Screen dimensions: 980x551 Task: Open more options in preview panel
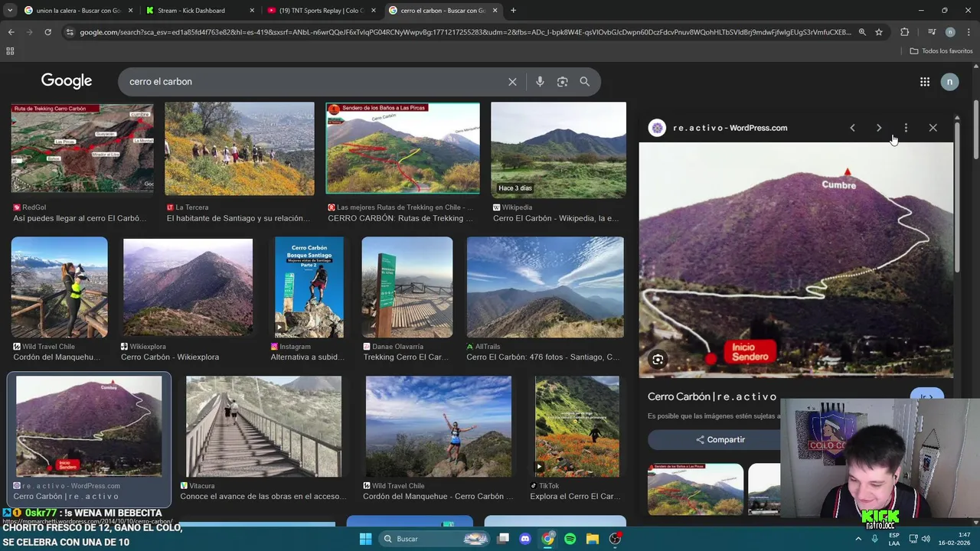pos(906,128)
